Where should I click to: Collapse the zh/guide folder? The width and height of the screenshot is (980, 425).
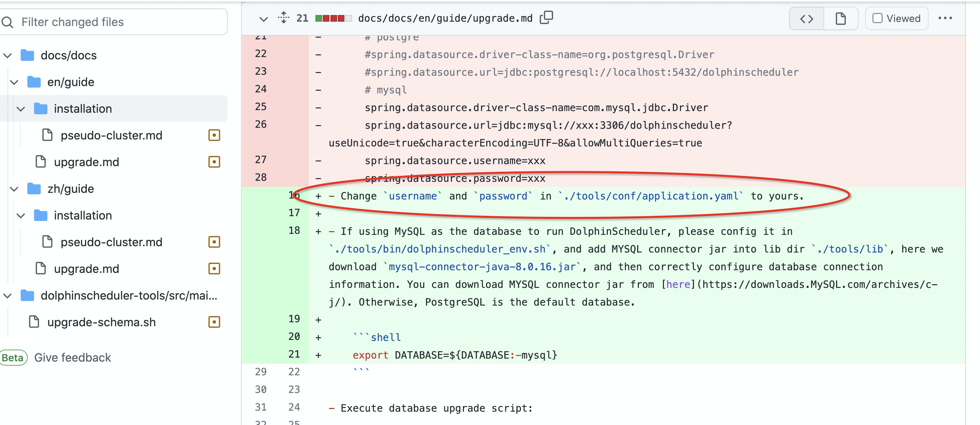point(14,189)
